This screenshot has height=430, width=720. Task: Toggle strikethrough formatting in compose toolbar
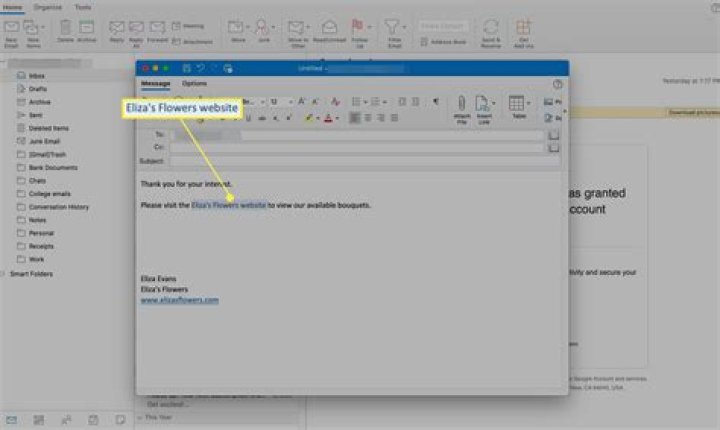click(262, 119)
